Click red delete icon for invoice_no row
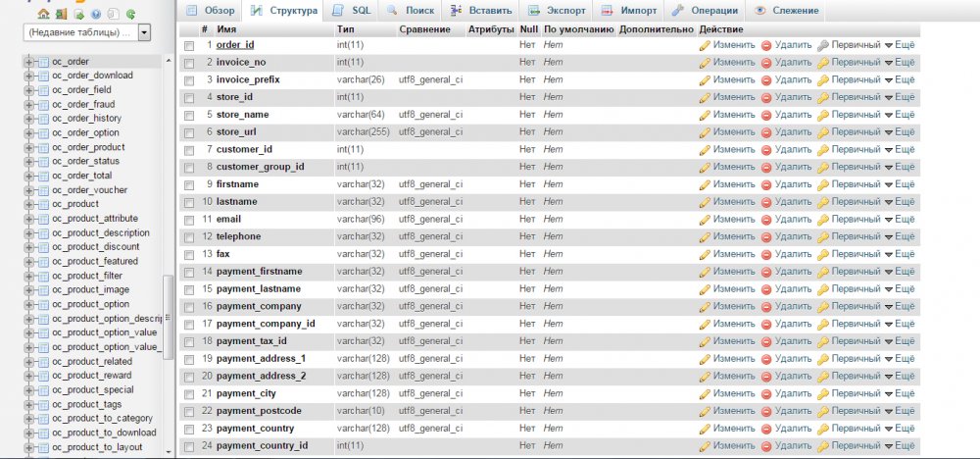The width and height of the screenshot is (980, 459). coord(766,63)
